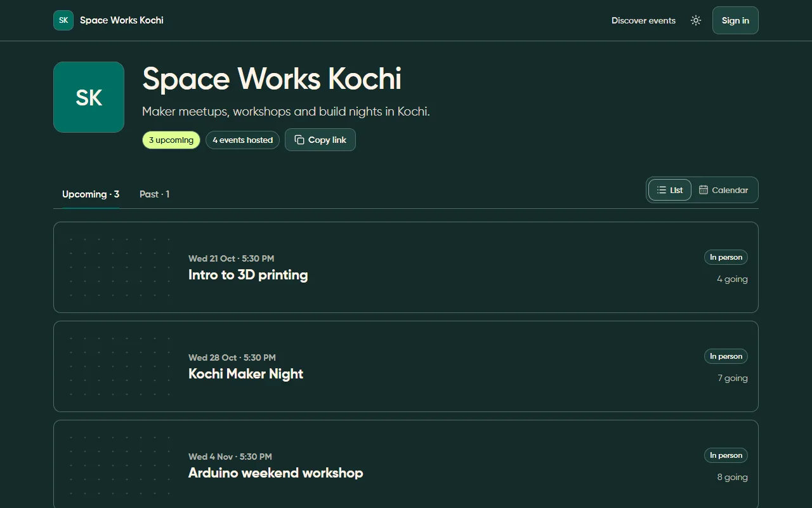Click the Copy link button

320,140
